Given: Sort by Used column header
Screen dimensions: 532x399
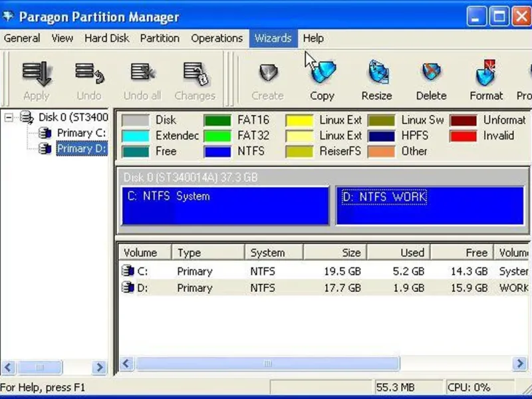Looking at the screenshot, I should [398, 253].
